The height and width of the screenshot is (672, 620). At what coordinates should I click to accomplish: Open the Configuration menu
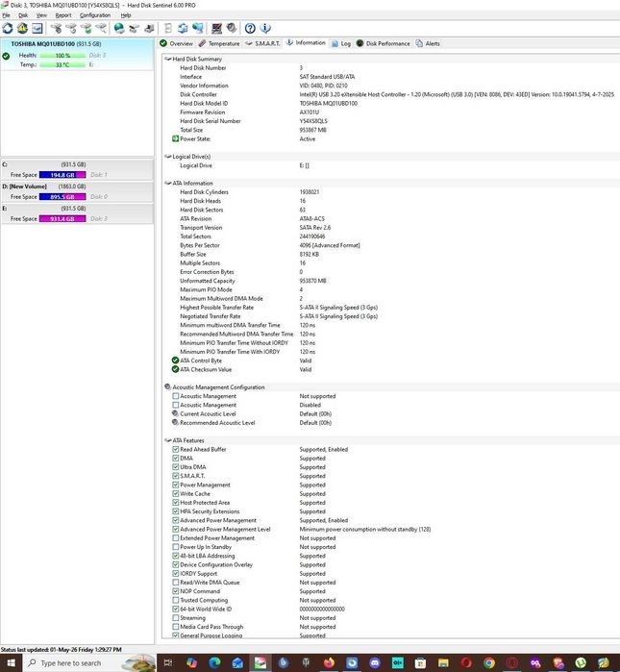pyautogui.click(x=95, y=15)
